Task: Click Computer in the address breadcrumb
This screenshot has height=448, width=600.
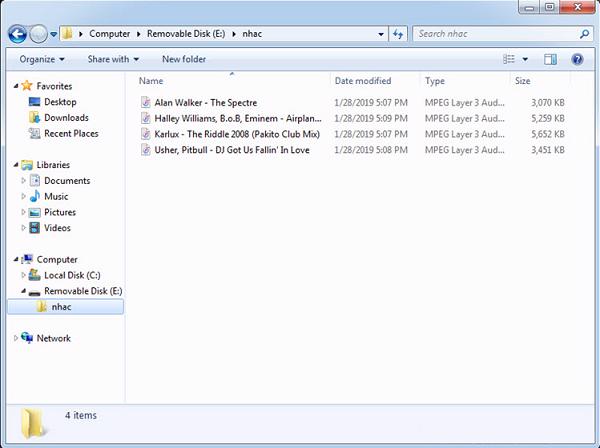Action: point(110,34)
